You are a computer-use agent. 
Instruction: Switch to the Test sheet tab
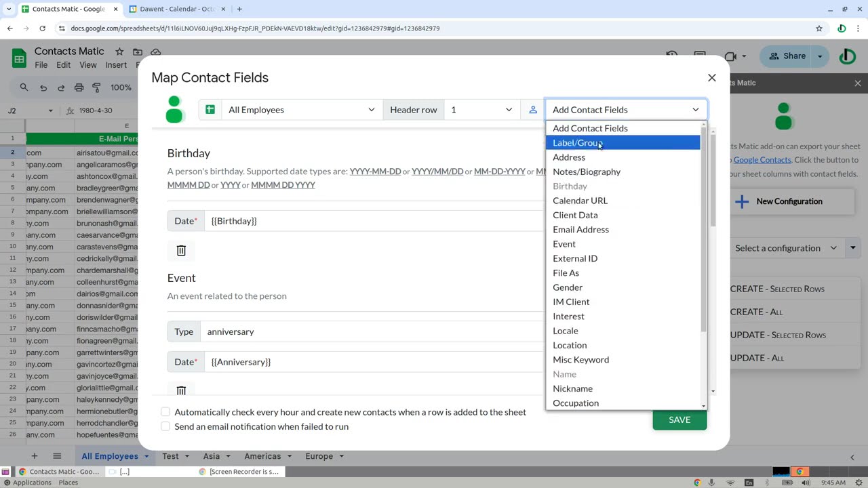pyautogui.click(x=170, y=456)
